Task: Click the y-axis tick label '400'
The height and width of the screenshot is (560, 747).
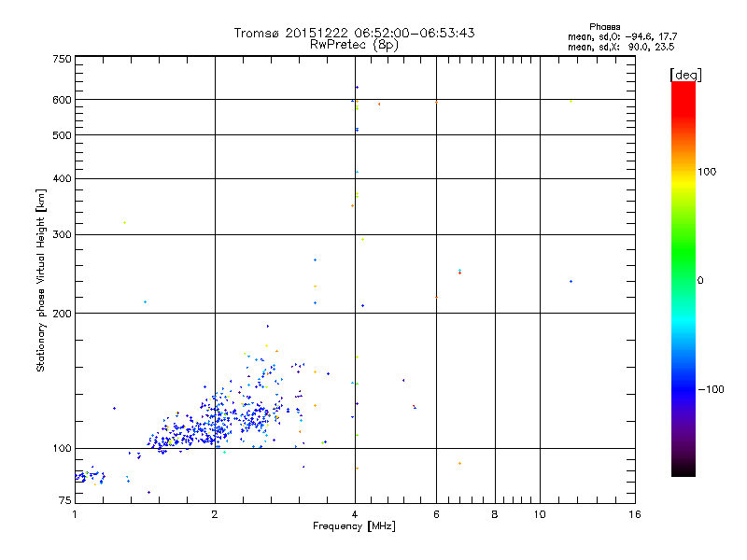Action: point(62,178)
